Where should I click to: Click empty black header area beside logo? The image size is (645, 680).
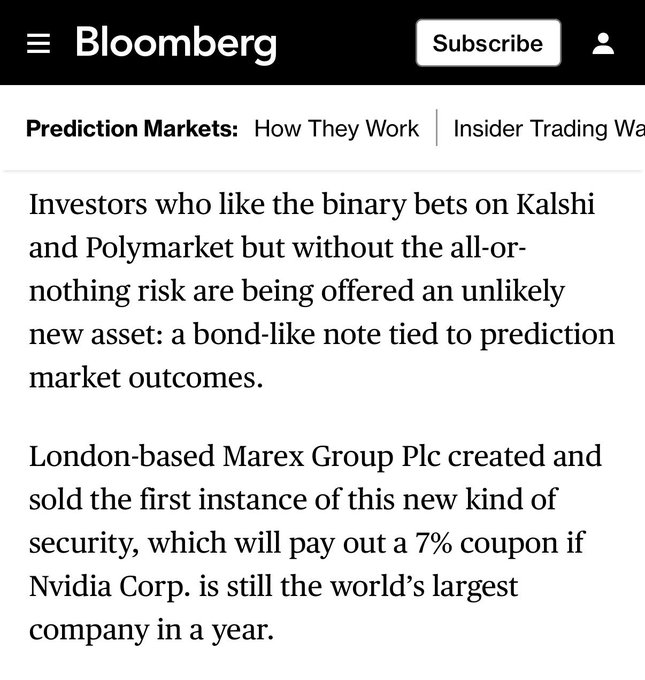click(x=345, y=44)
